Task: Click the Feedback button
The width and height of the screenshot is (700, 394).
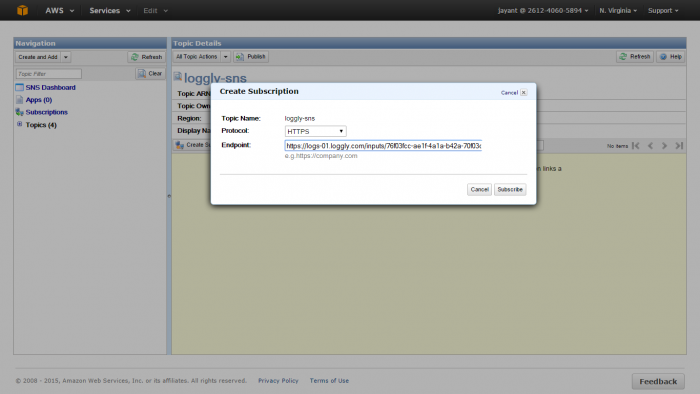Action: click(658, 382)
